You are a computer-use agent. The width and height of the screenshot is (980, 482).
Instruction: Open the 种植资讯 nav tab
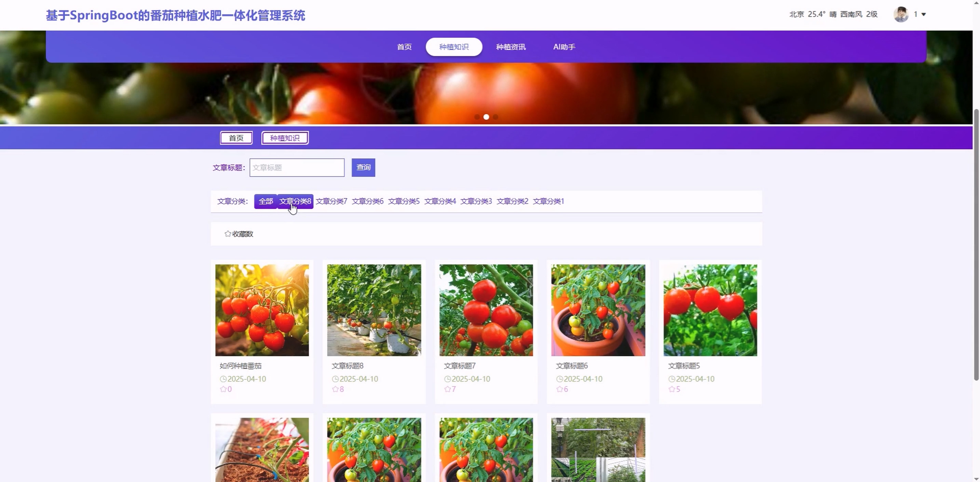(511, 47)
